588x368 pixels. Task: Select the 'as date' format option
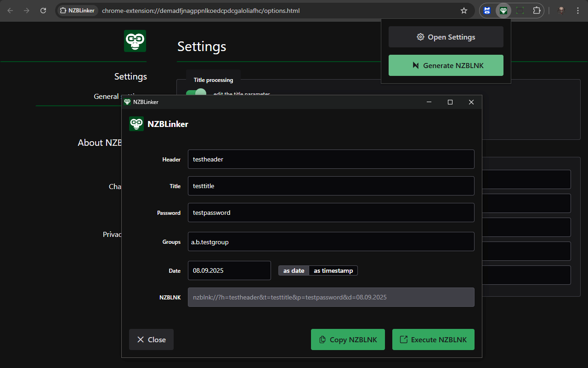coord(294,270)
